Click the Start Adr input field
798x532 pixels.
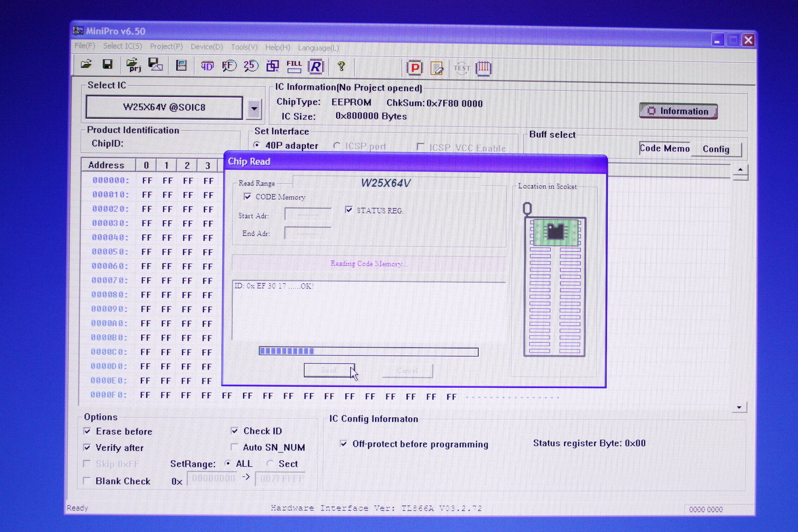(308, 215)
